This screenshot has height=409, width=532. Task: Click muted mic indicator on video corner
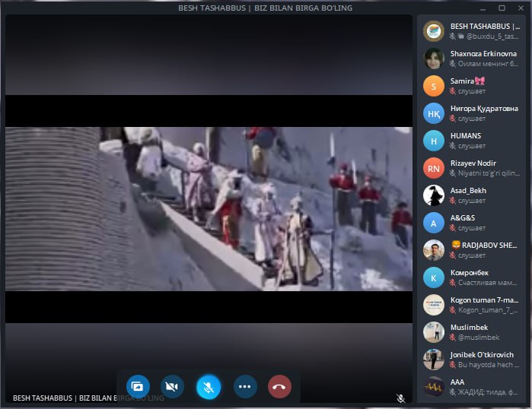tap(400, 398)
